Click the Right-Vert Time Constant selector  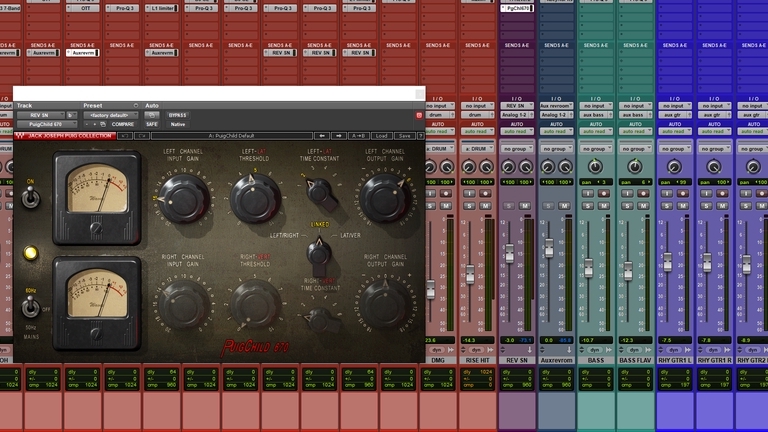click(x=321, y=320)
